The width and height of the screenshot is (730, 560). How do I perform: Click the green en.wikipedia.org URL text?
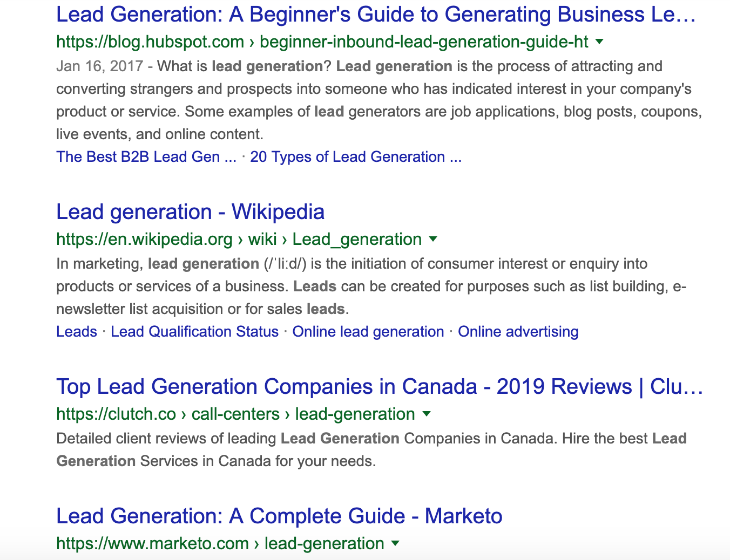pyautogui.click(x=239, y=240)
